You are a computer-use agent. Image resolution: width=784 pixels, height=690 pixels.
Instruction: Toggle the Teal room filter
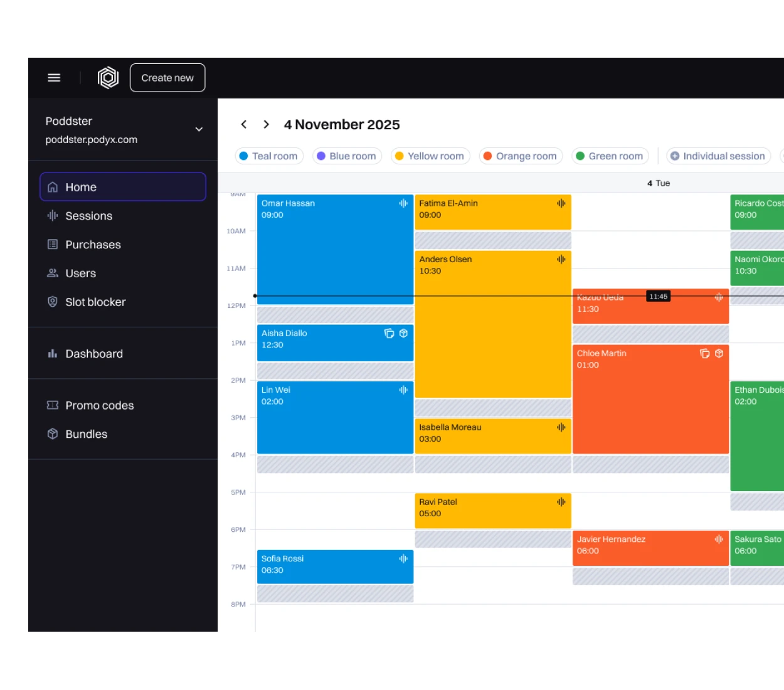269,156
